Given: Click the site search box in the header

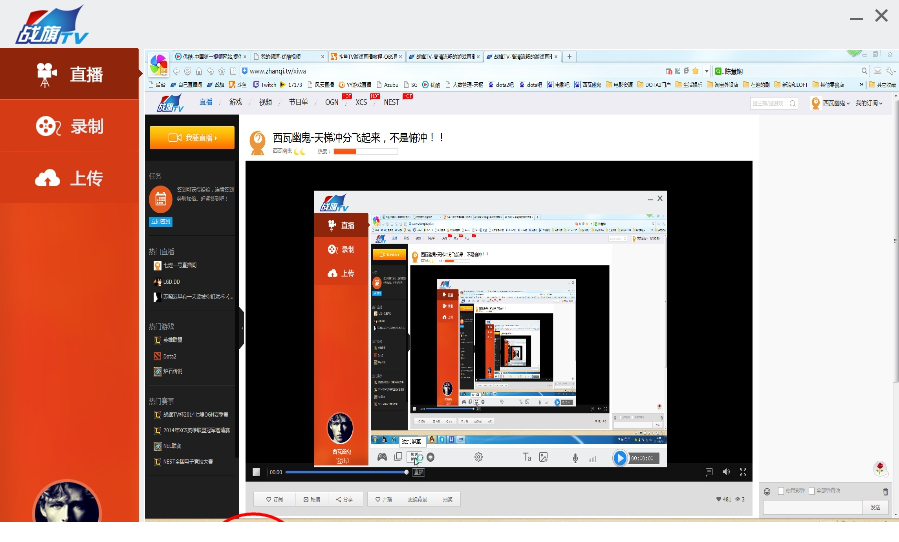Looking at the screenshot, I should (x=774, y=103).
